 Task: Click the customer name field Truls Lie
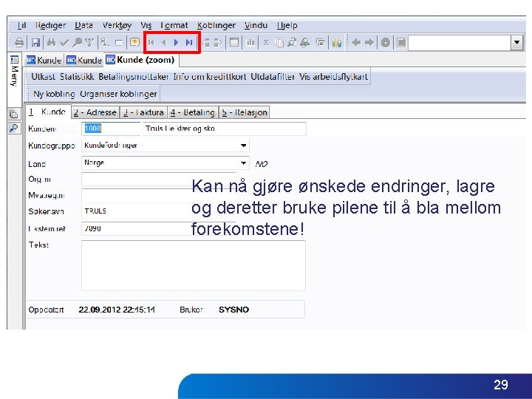(x=225, y=129)
